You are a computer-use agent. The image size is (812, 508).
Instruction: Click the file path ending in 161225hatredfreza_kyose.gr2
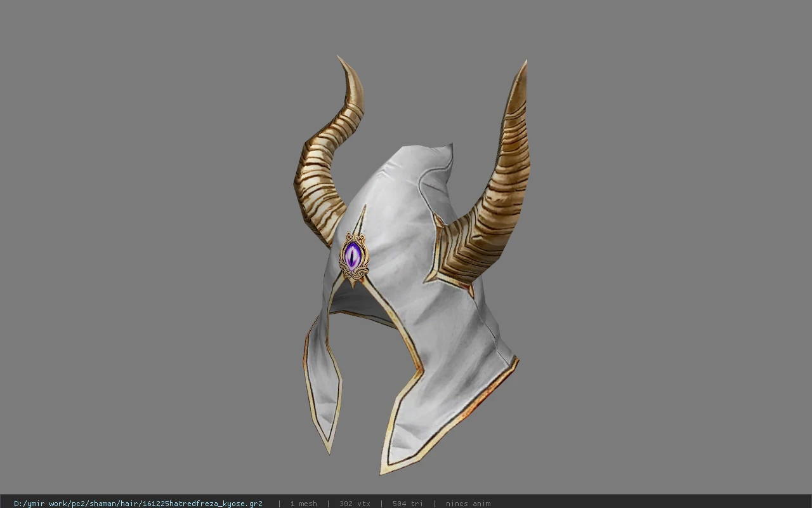pos(138,504)
